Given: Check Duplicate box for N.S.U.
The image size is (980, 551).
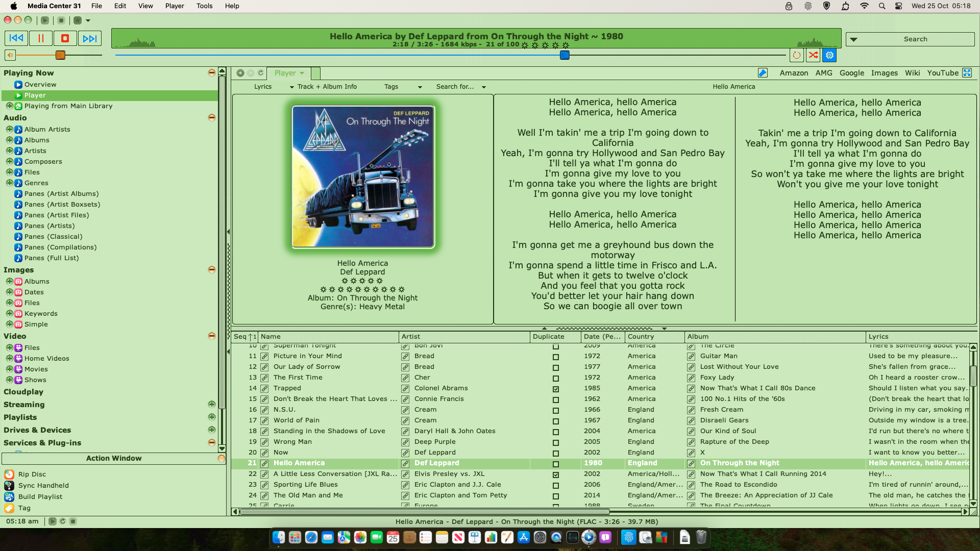Looking at the screenshot, I should tap(556, 411).
